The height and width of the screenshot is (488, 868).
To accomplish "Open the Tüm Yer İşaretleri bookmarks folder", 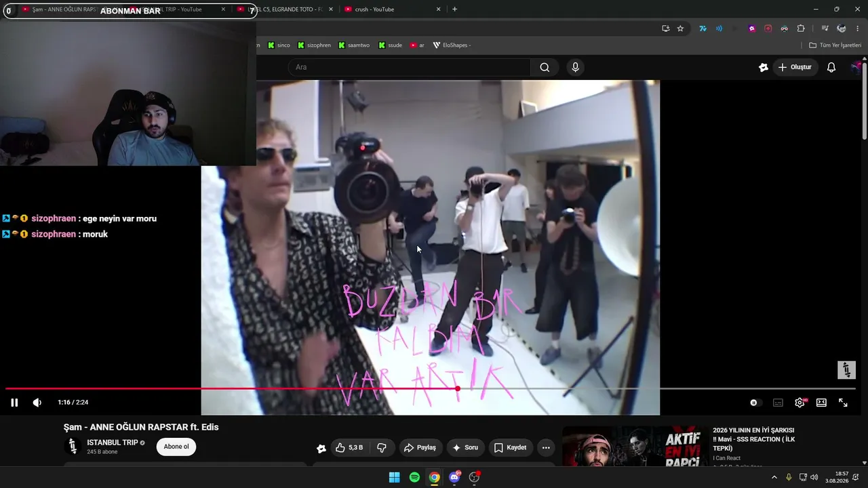I will 835,45.
